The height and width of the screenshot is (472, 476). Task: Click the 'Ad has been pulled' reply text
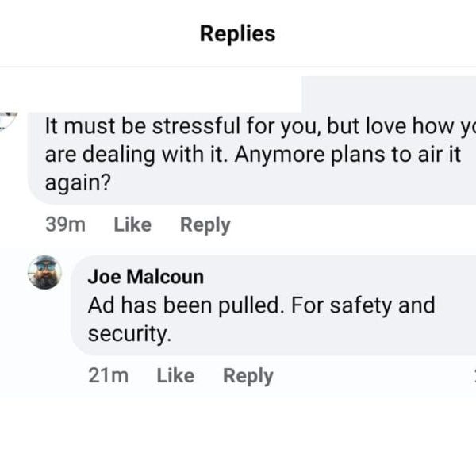[261, 305]
